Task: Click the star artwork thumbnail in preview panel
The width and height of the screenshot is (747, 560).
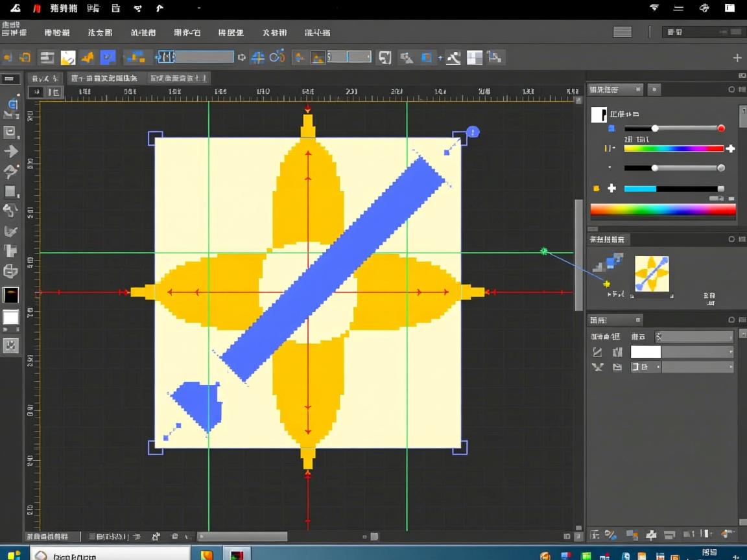Action: tap(651, 274)
